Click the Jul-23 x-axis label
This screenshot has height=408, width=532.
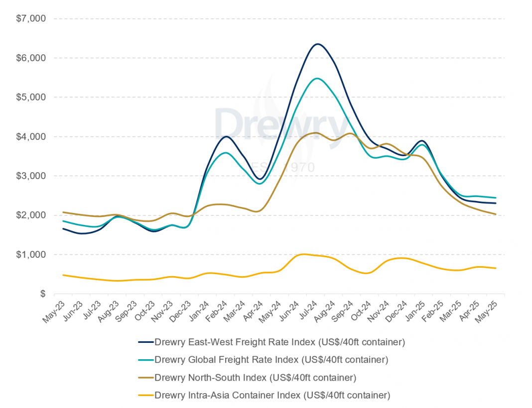[92, 311]
